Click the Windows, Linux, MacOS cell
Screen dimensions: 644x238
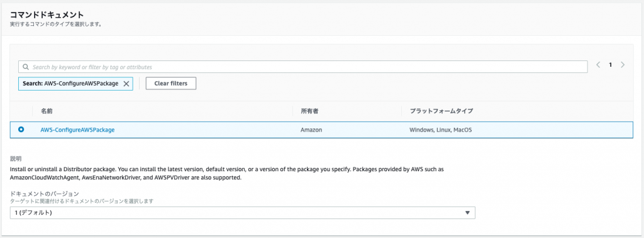441,130
